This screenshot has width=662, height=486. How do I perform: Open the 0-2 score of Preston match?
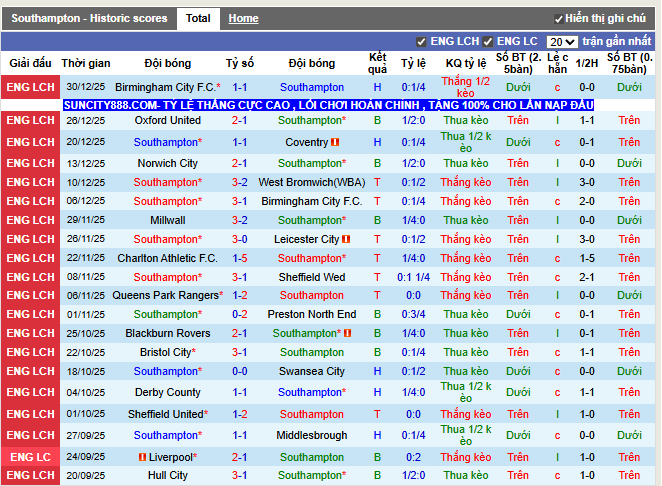(240, 315)
